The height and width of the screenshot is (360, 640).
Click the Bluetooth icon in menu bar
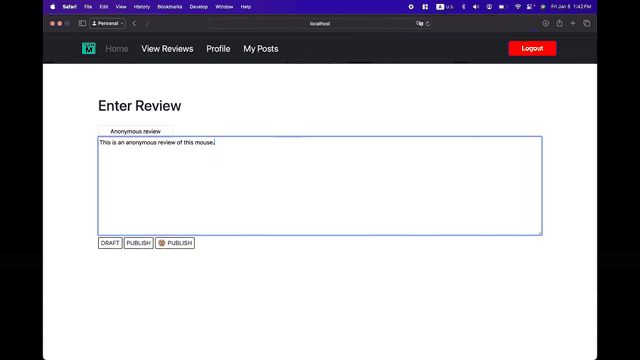463,7
